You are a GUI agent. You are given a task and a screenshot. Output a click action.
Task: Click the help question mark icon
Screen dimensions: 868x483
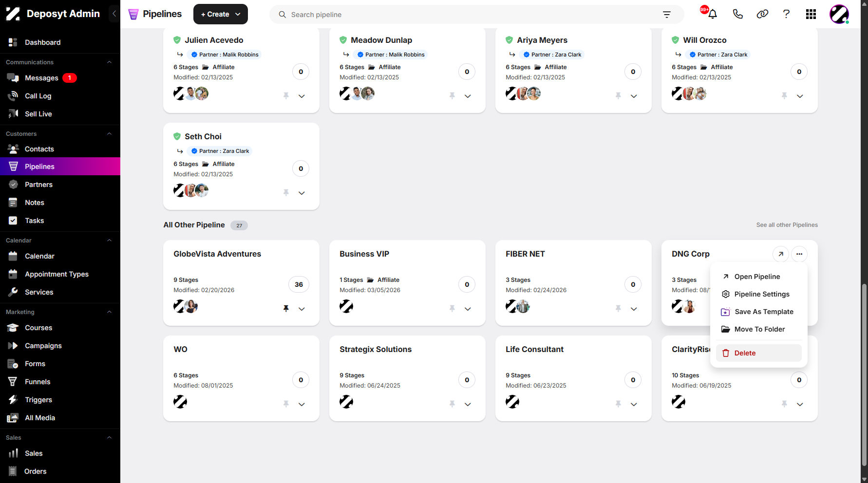[786, 14]
